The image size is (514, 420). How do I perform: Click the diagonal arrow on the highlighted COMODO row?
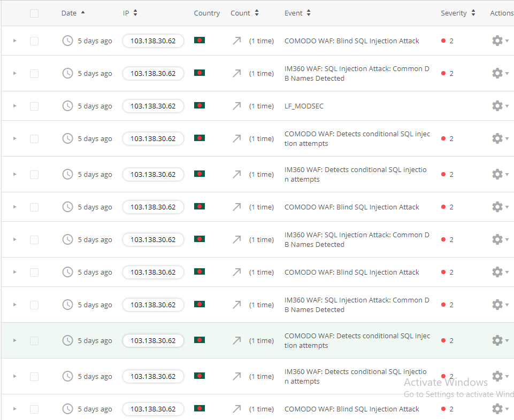[236, 340]
